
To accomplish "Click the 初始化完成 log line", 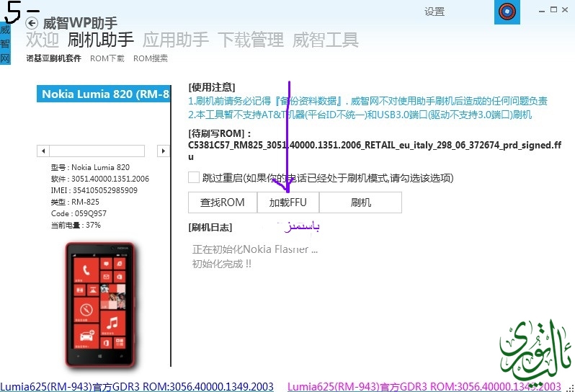I will tap(222, 264).
